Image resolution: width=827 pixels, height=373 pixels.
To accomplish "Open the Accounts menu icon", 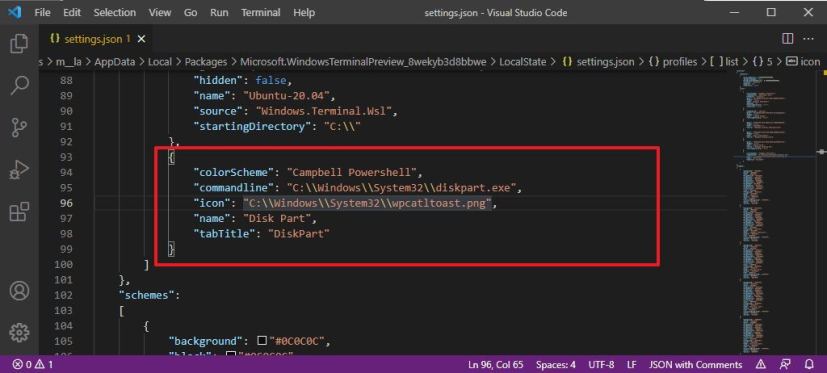I will pyautogui.click(x=19, y=291).
